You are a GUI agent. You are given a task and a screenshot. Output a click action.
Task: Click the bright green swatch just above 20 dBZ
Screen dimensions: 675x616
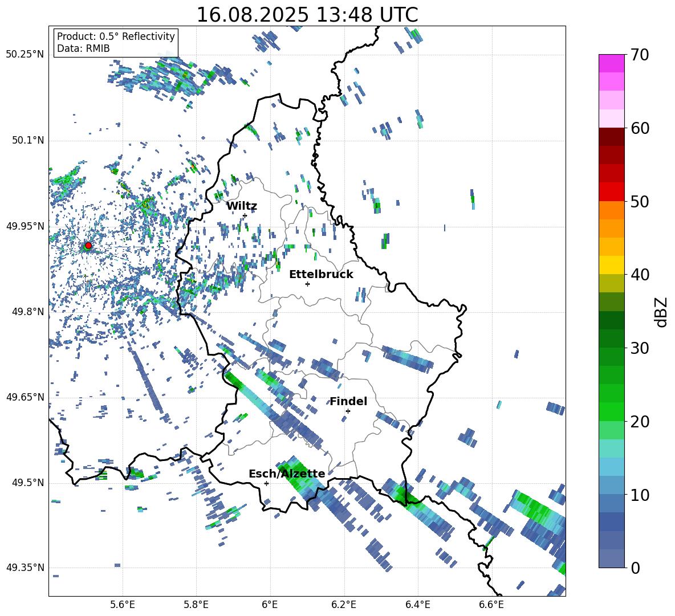coord(611,411)
